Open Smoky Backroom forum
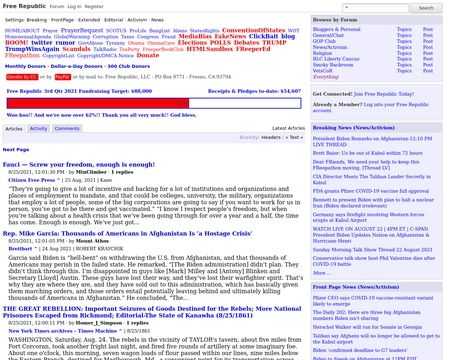Image resolution: width=450 pixels, height=360 pixels. pos(333,65)
